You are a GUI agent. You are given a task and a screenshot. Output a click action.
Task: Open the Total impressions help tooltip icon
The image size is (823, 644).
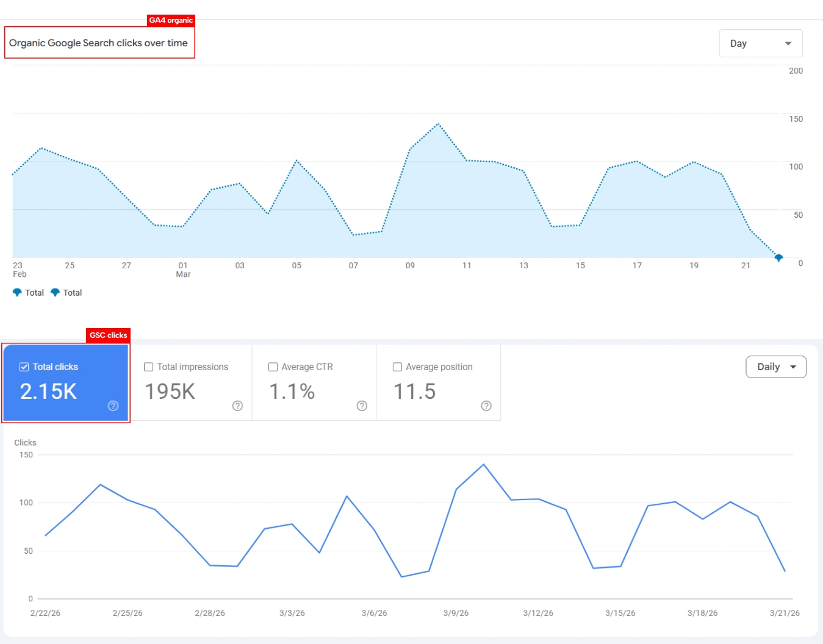click(x=237, y=406)
